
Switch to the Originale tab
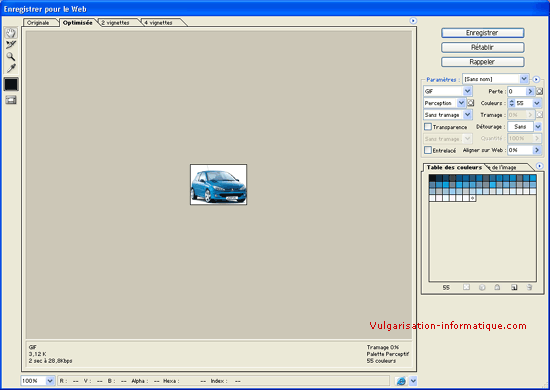38,23
